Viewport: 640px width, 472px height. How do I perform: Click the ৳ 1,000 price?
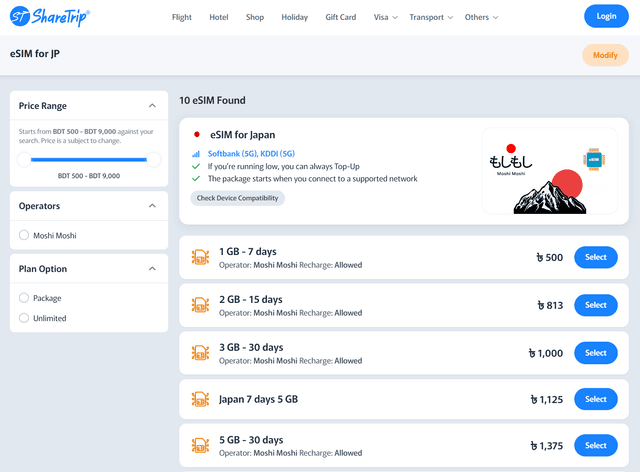[546, 353]
